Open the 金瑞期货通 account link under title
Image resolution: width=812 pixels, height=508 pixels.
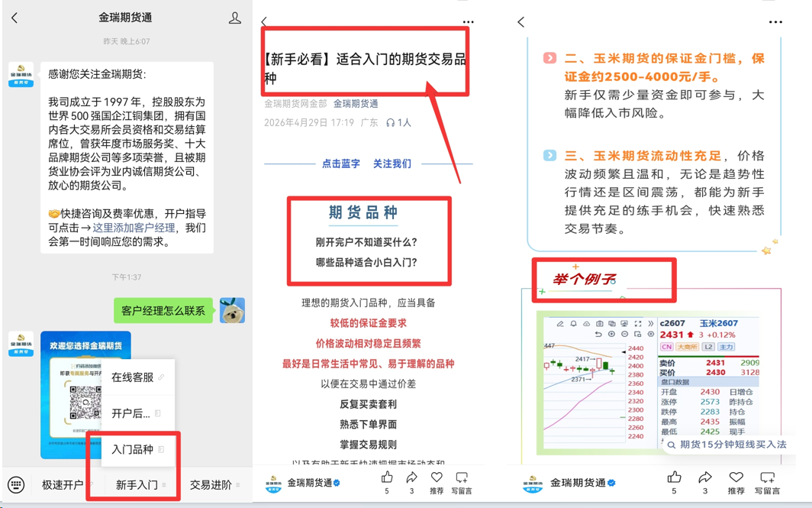tap(356, 103)
